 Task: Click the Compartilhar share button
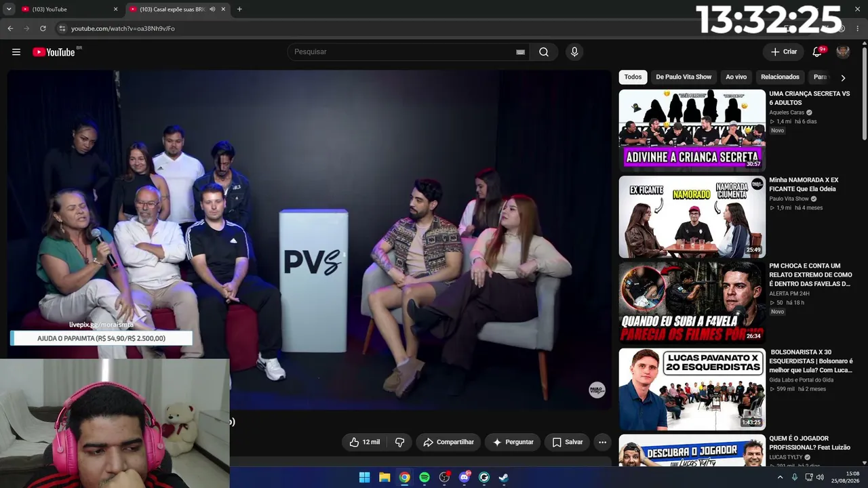(448, 442)
